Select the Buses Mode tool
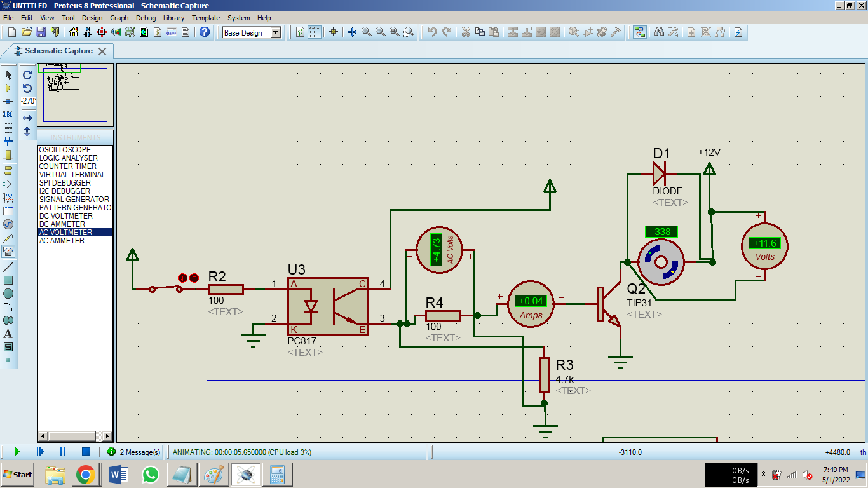 tap(8, 141)
